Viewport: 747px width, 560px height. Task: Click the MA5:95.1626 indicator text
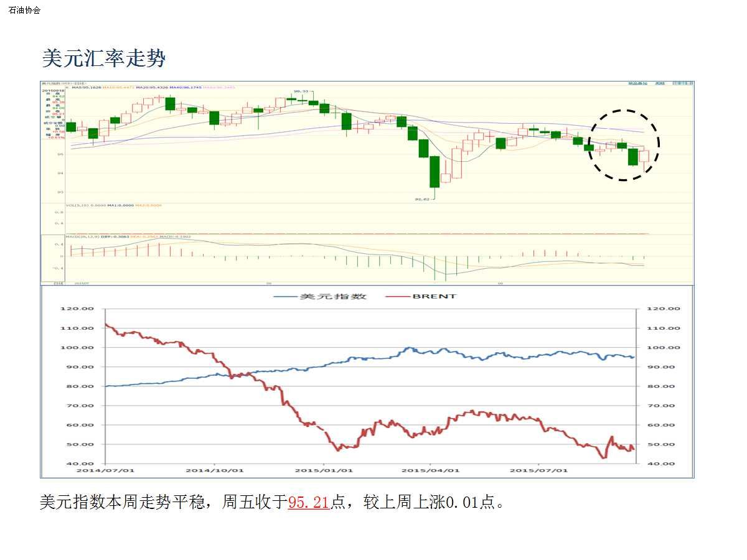[x=85, y=88]
